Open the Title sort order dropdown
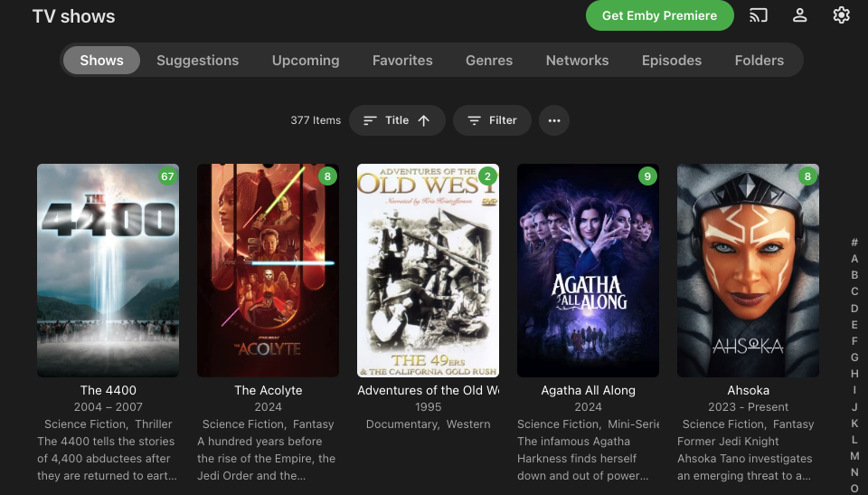The height and width of the screenshot is (495, 868). [397, 120]
